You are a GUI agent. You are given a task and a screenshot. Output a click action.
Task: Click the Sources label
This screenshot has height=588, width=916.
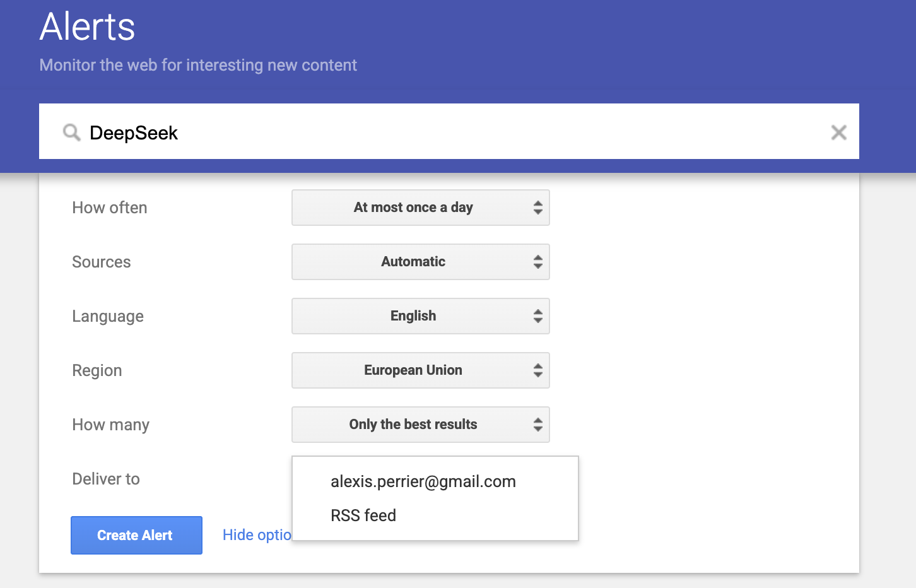click(102, 262)
